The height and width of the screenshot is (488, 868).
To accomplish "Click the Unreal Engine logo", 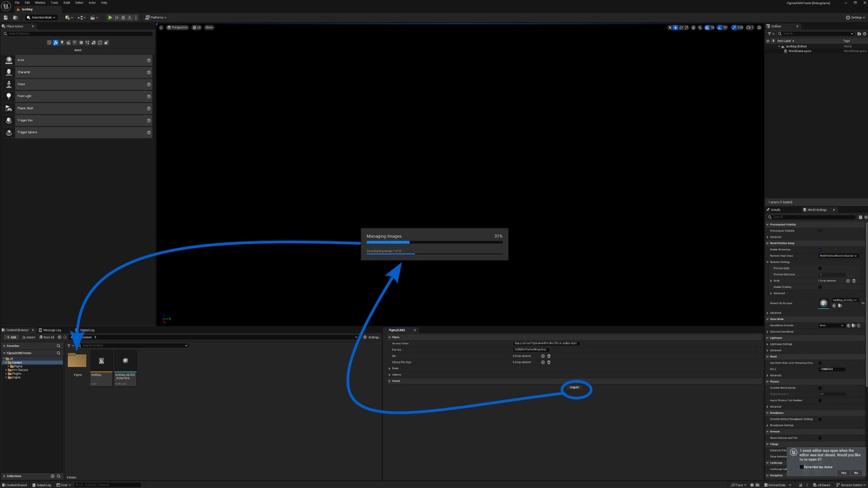I will click(6, 5).
